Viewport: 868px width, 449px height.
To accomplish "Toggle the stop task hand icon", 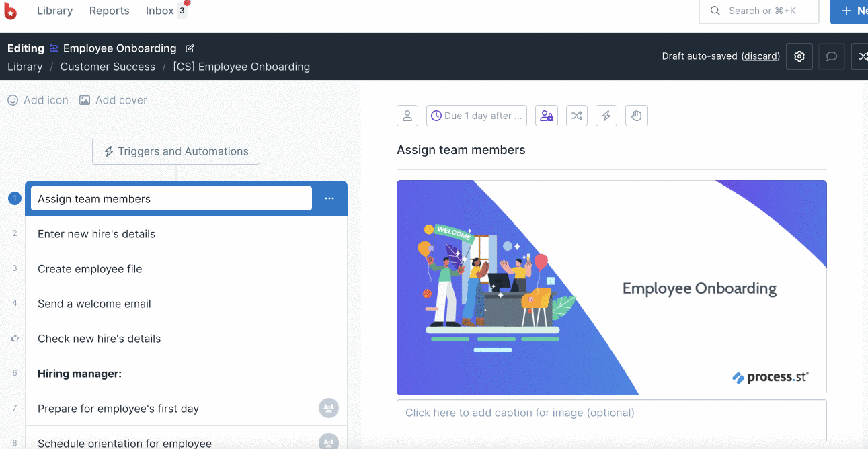I will (637, 116).
